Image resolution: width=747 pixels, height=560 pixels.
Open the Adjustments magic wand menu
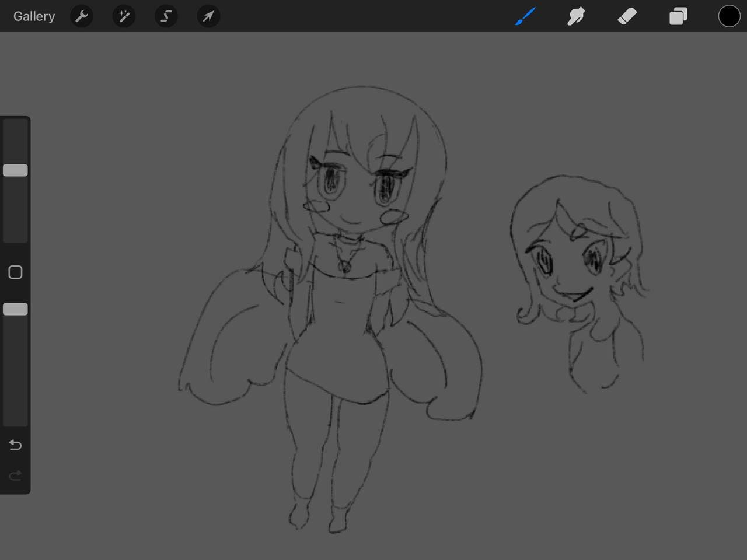coord(124,16)
